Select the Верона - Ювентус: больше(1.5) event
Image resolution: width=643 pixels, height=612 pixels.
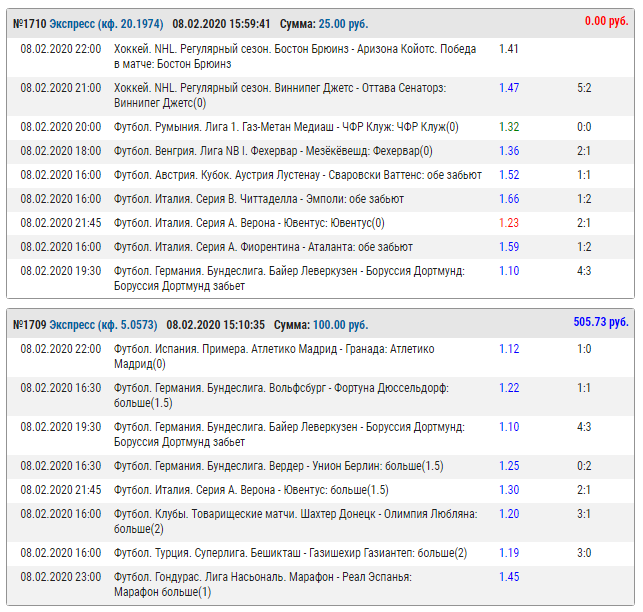[x=251, y=490]
